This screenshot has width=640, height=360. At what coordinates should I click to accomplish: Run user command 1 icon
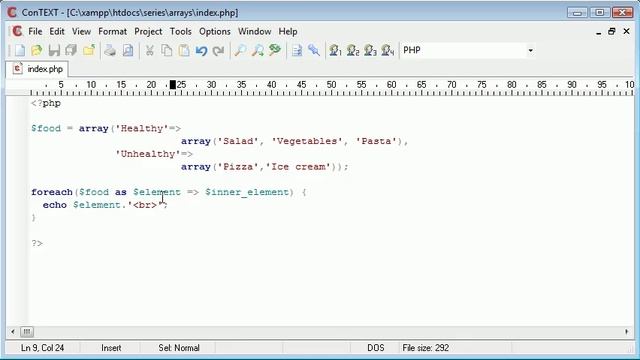(335, 51)
